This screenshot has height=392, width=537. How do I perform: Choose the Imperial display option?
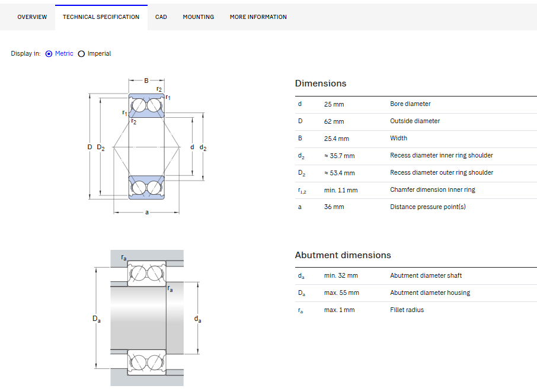click(81, 54)
